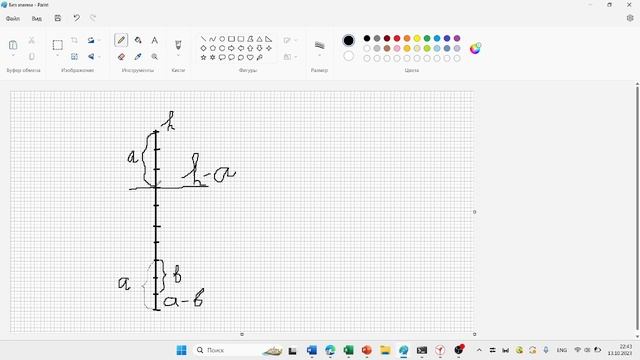This screenshot has height=360, width=640.
Task: Open the Flip options dropdown arrow
Action: click(x=99, y=57)
